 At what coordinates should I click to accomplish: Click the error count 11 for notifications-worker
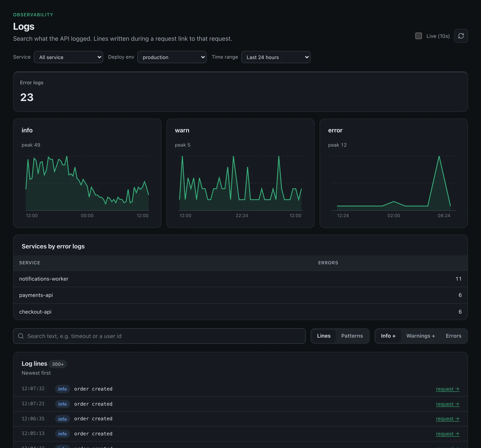[458, 279]
